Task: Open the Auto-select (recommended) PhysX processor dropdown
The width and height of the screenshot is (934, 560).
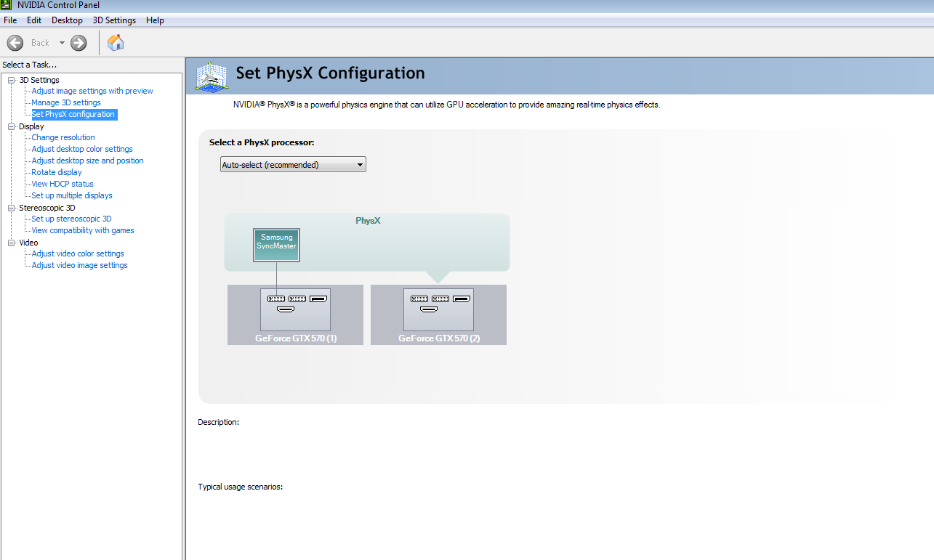Action: 293,165
